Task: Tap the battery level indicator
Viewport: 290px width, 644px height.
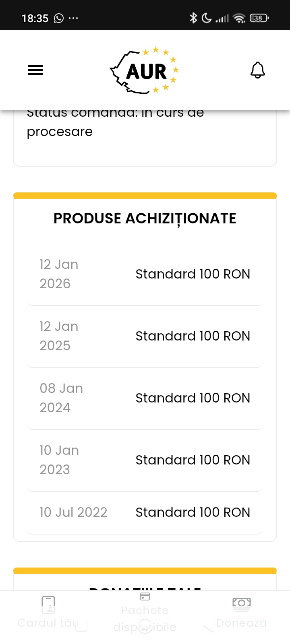Action: (x=259, y=18)
